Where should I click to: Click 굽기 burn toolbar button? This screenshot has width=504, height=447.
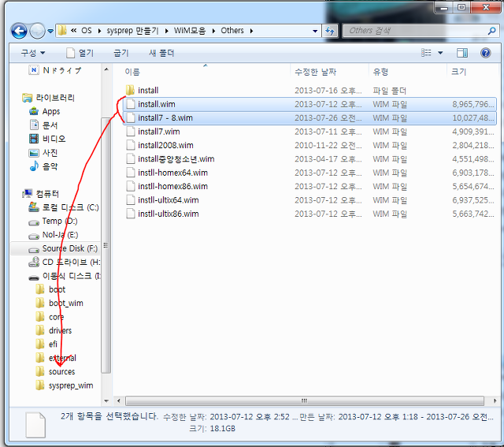(121, 53)
